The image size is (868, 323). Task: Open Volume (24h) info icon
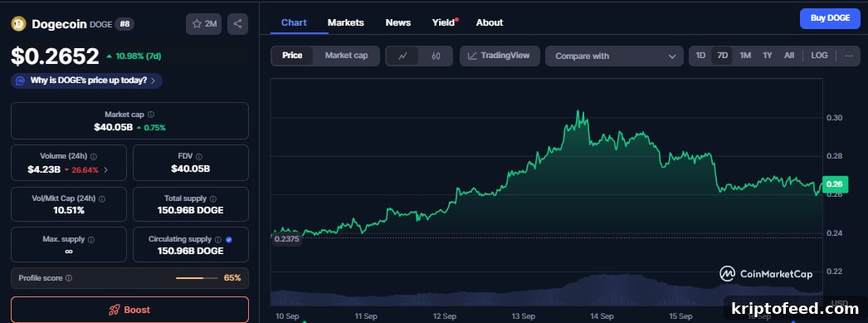(x=94, y=157)
